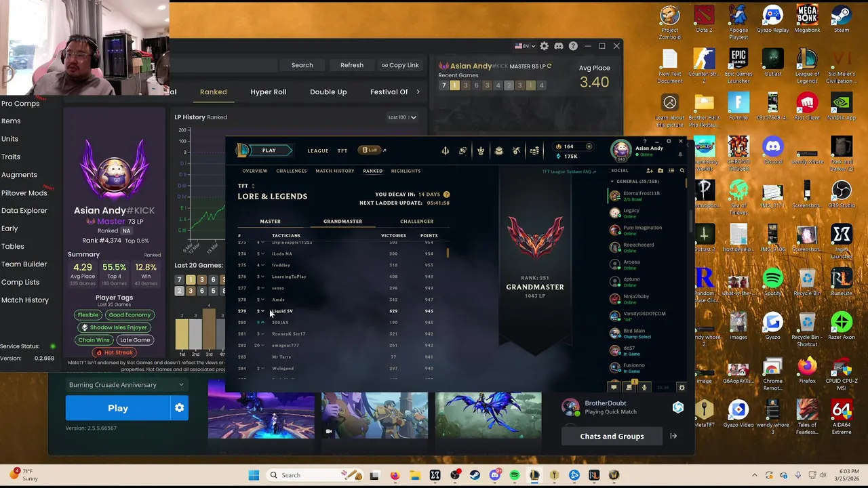Open the Highlights tab in League profile
The width and height of the screenshot is (868, 488).
[x=406, y=171]
